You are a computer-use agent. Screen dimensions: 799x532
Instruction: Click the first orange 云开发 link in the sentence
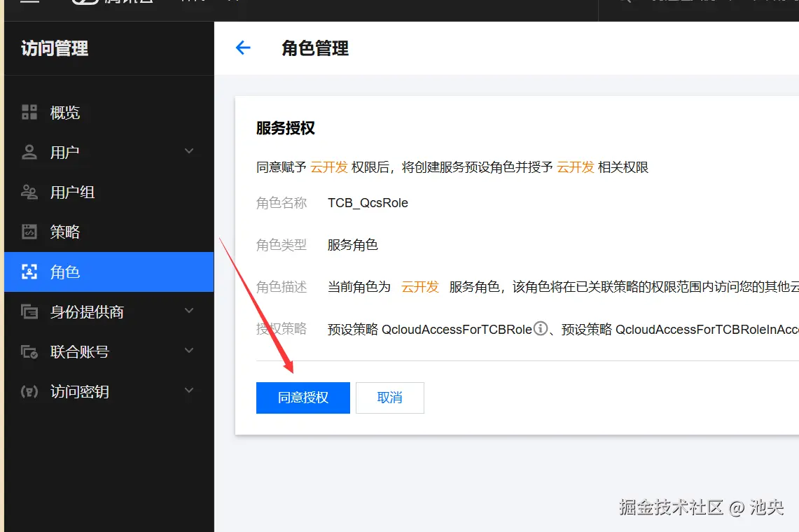[329, 167]
